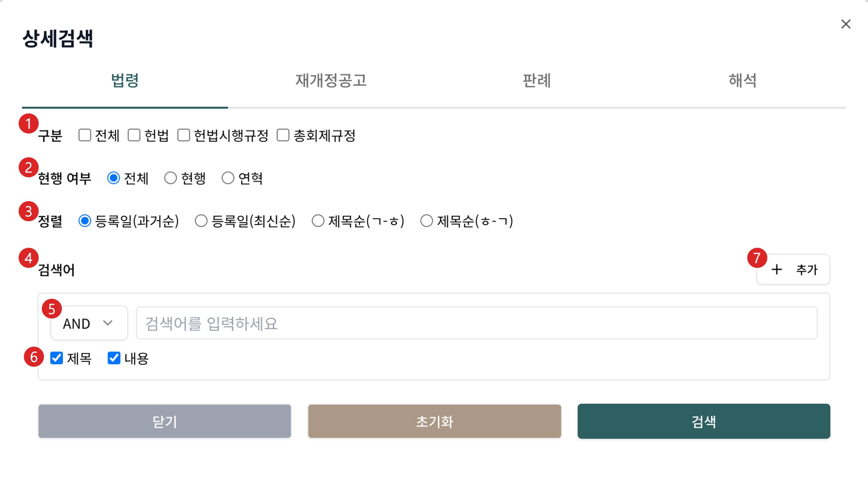Open the 해석 tab

pos(743,81)
